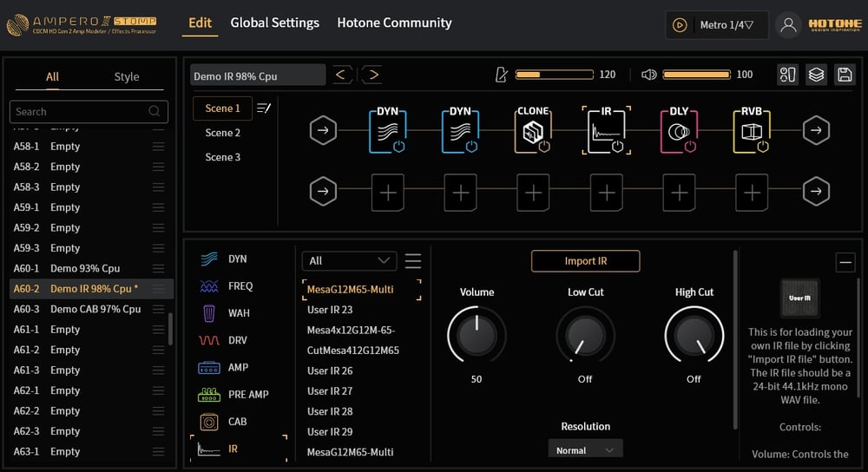Toggle power on IR block
The width and height of the screenshot is (868, 472).
pos(618,147)
